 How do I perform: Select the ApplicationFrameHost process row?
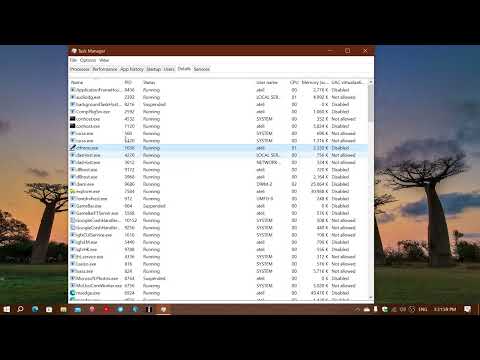pyautogui.click(x=219, y=90)
